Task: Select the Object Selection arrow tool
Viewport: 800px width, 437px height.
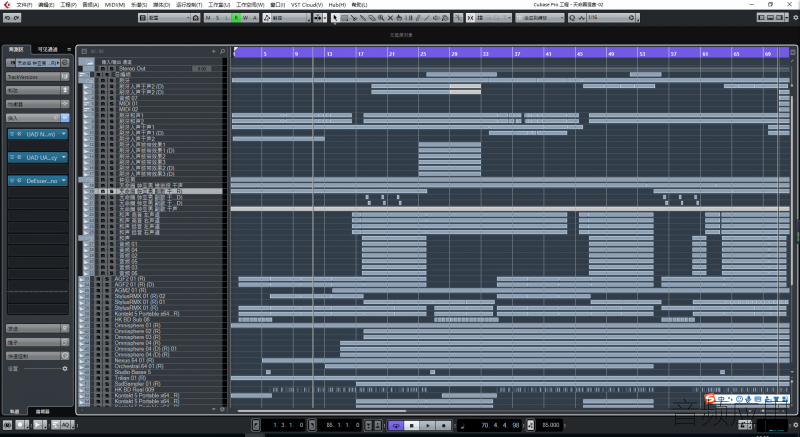Action: (335, 18)
